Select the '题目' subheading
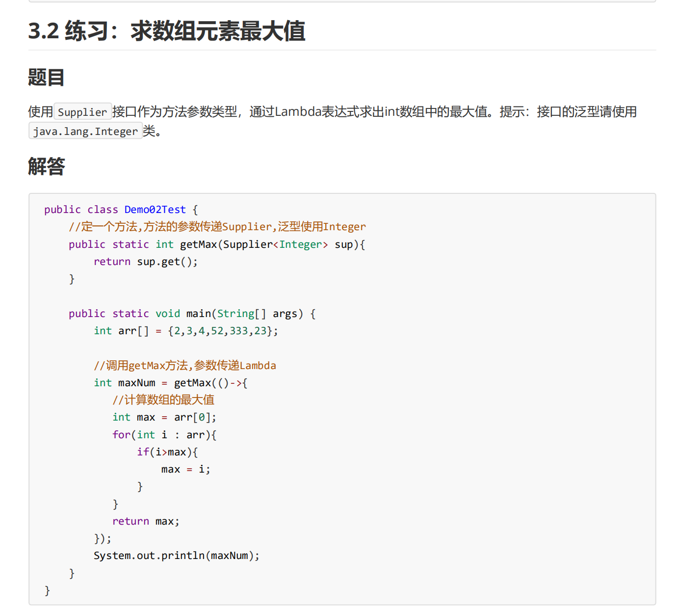Image resolution: width=700 pixels, height=612 pixels. 46,78
